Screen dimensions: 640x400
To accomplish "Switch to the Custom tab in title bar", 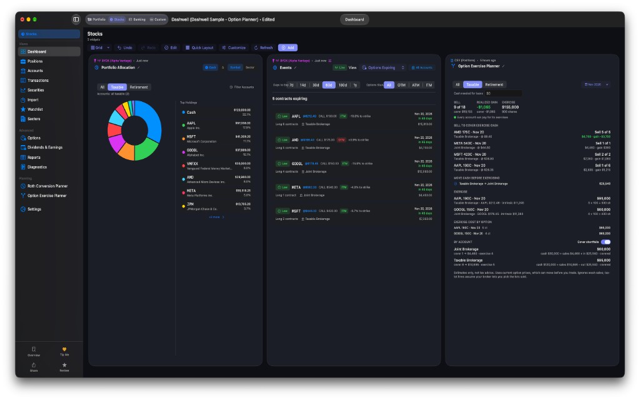I will 158,19.
